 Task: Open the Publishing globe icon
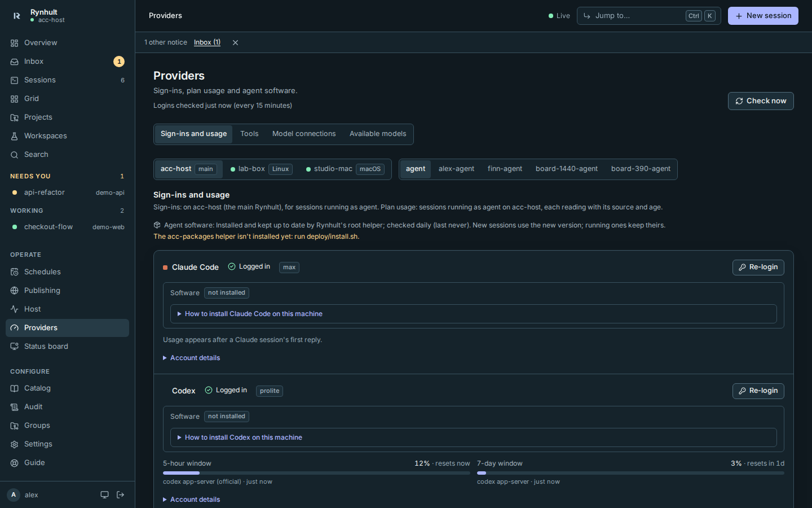pyautogui.click(x=14, y=291)
